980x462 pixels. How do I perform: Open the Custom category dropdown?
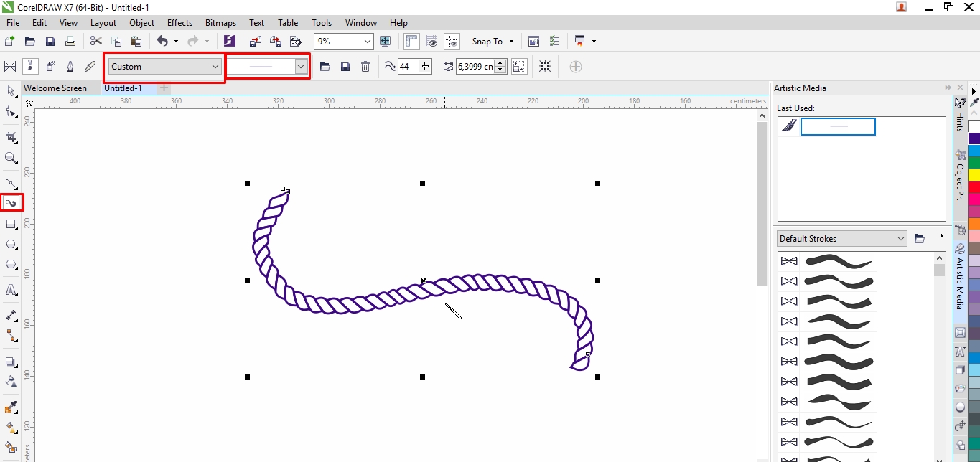(165, 67)
